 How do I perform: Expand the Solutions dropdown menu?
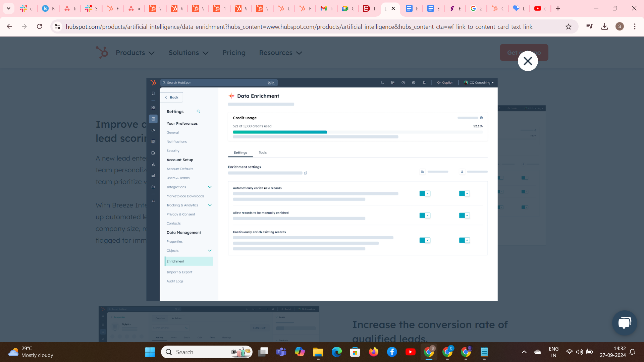[189, 53]
